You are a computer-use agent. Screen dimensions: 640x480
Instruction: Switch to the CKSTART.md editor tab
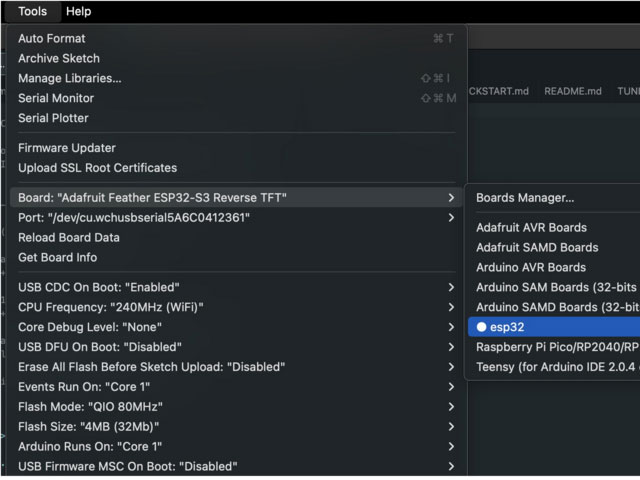[499, 91]
